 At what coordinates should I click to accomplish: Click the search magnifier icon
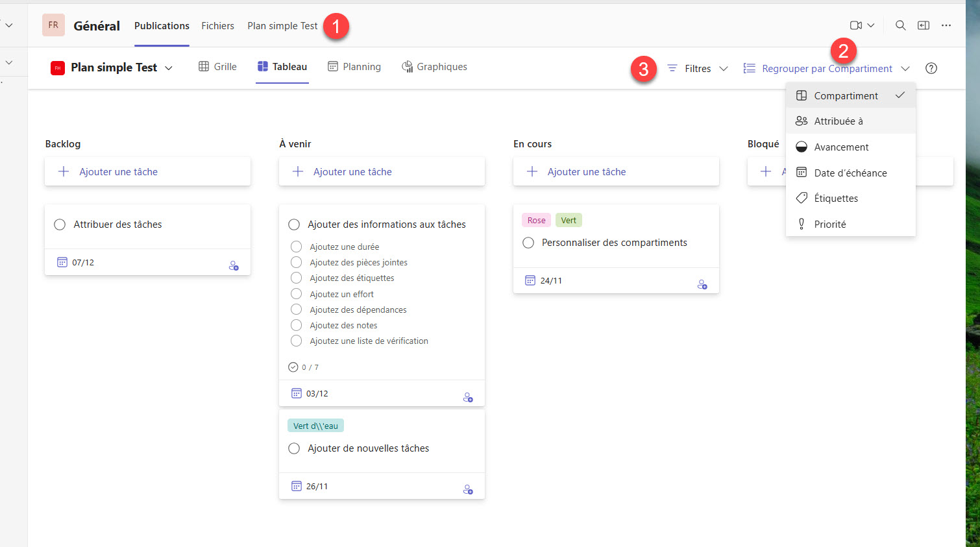coord(900,25)
